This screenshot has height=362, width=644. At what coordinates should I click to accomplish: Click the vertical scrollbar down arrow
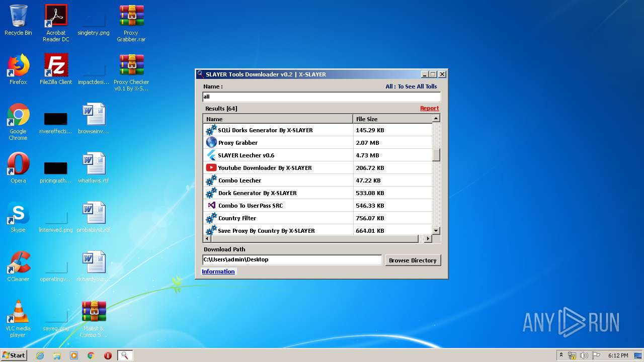click(436, 231)
